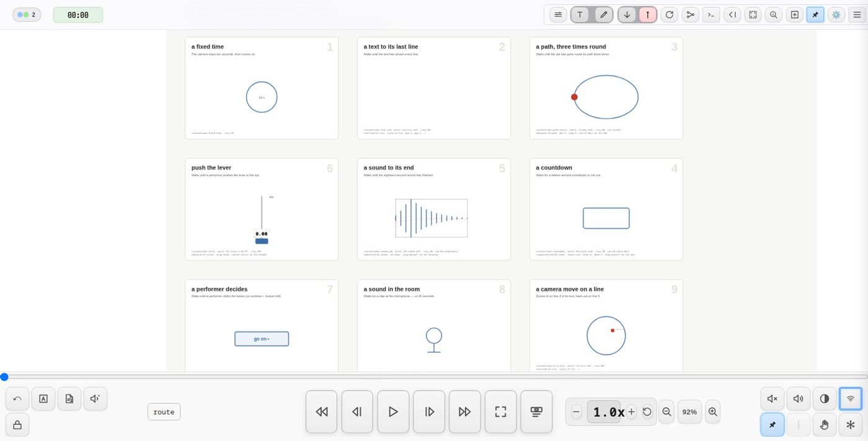This screenshot has width=868, height=441.
Task: Open the terminal console icon
Action: tap(711, 15)
